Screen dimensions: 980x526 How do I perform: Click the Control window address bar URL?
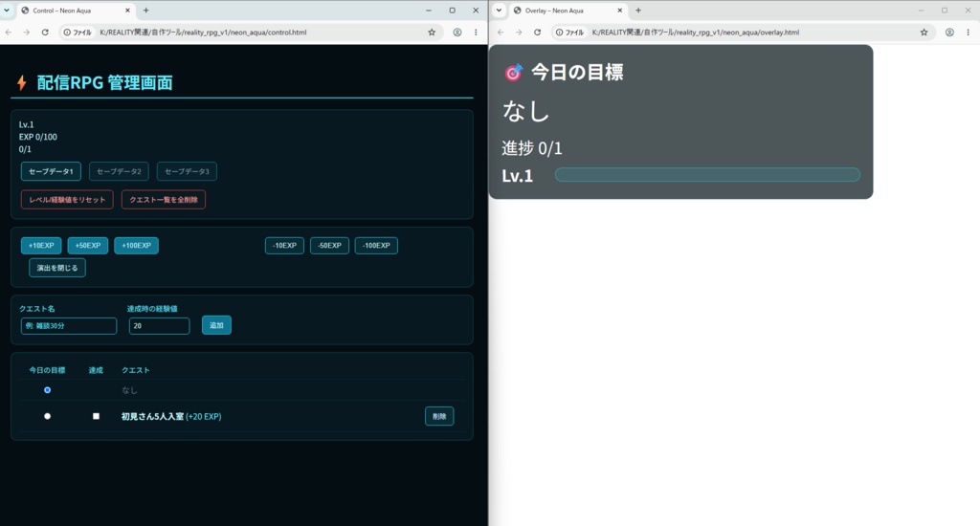(203, 33)
